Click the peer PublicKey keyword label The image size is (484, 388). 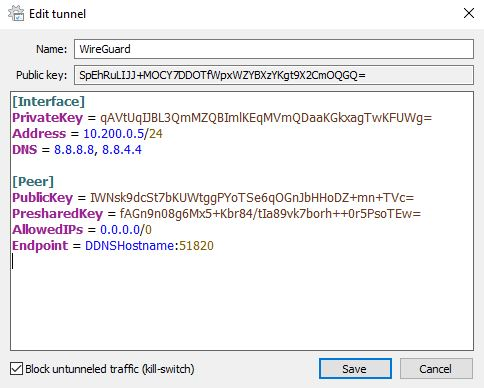coord(43,198)
